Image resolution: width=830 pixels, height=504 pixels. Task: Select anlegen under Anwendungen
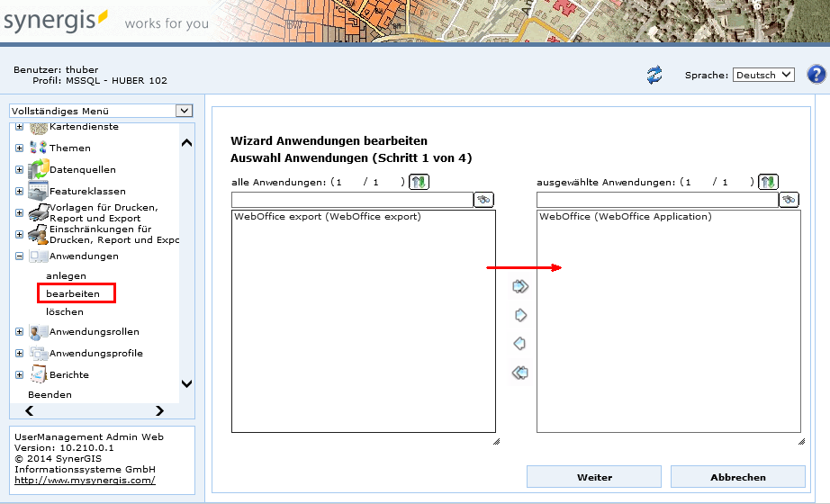[66, 275]
